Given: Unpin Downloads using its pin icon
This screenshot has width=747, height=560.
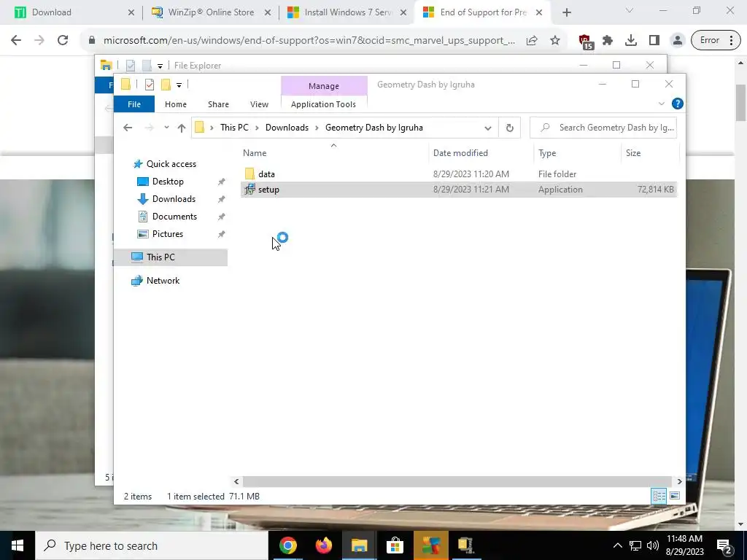Looking at the screenshot, I should [221, 199].
